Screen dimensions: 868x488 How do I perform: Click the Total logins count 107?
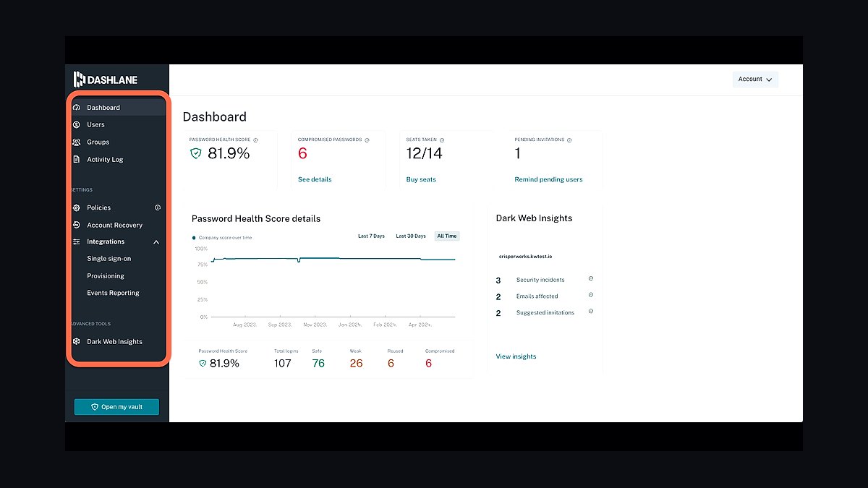click(283, 363)
